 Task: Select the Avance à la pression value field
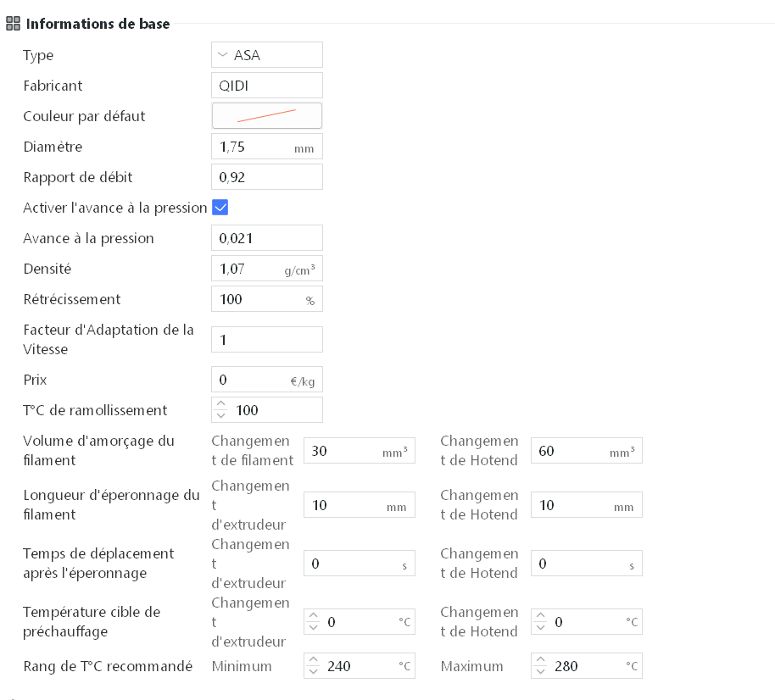(x=266, y=238)
